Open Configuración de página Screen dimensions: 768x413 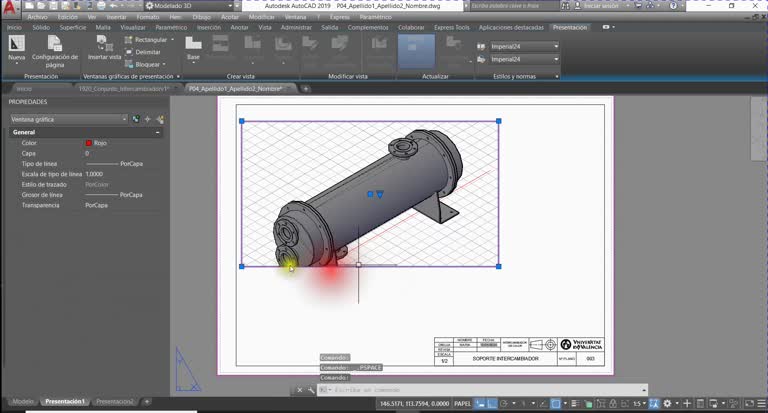click(x=54, y=51)
